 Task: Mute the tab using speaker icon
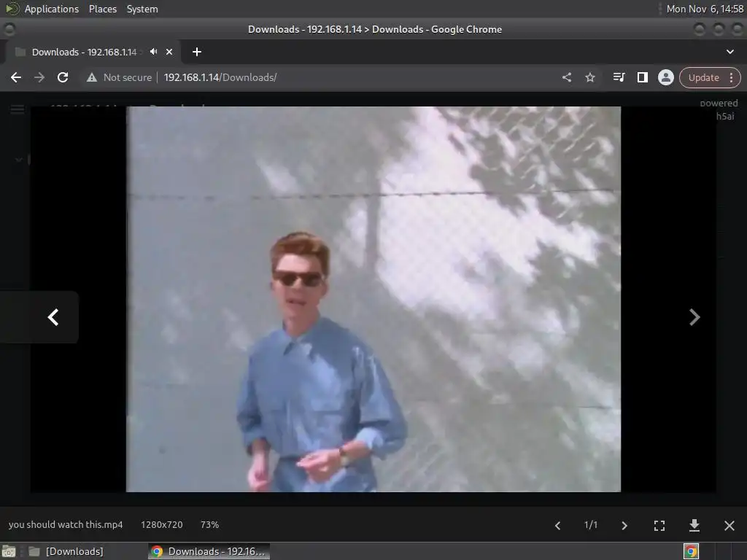pos(153,52)
